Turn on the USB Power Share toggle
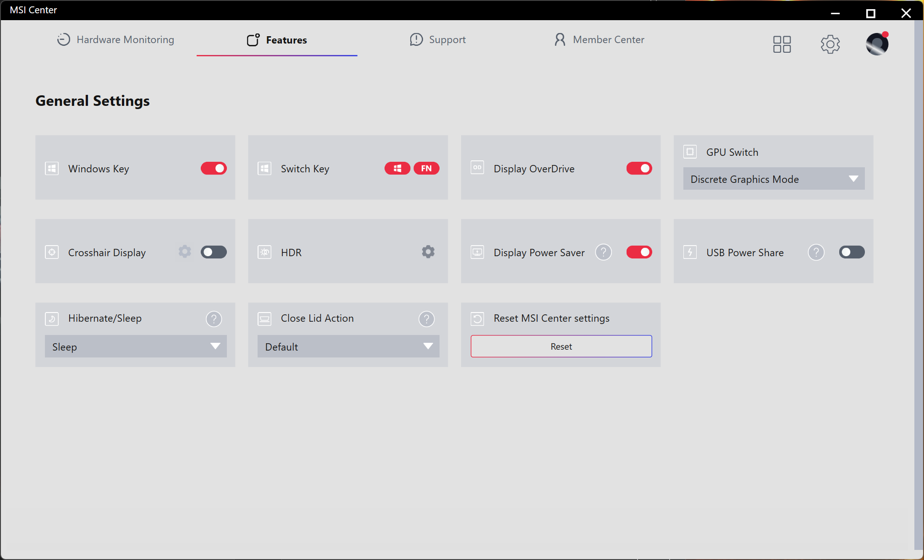This screenshot has height=560, width=924. point(852,252)
